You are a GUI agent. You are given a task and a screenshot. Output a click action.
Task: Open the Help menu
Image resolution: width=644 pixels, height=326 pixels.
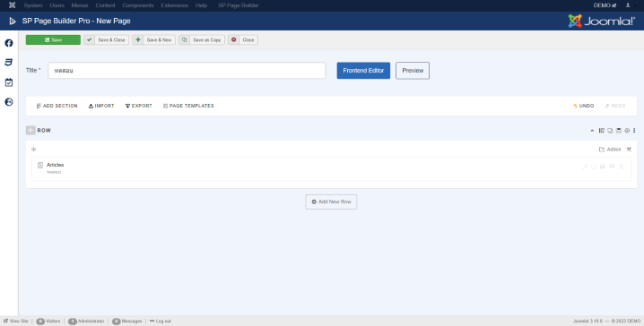[x=201, y=5]
